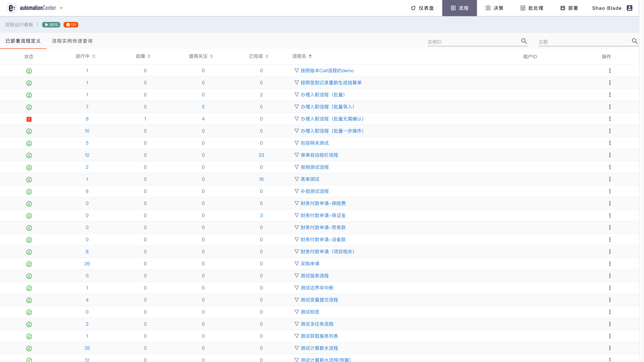Open the 仪表盘 dashboard tab
Image resolution: width=644 pixels, height=362 pixels.
[x=422, y=8]
